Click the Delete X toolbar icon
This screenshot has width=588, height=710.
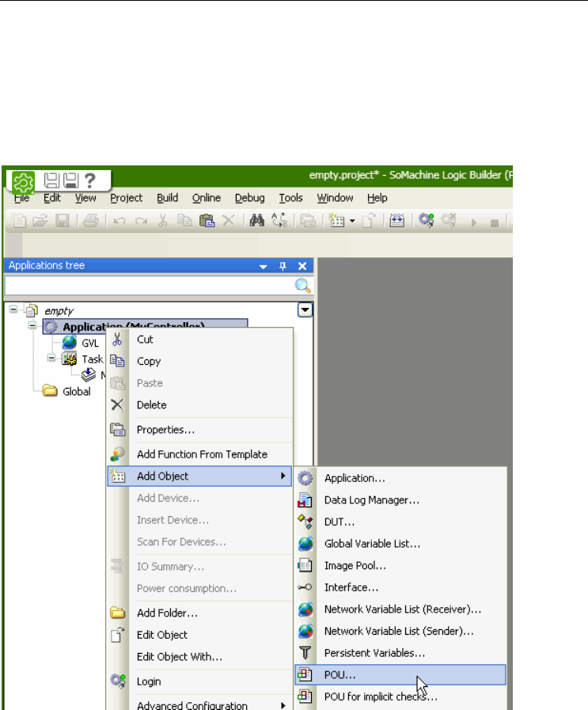pyautogui.click(x=229, y=221)
